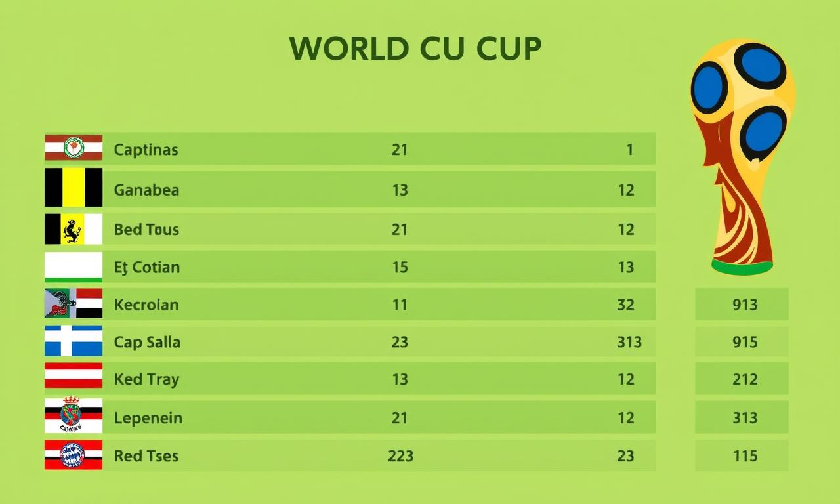Viewport: 840px width, 504px height.
Task: Select the 223 score for Red Tses
Action: pyautogui.click(x=400, y=455)
